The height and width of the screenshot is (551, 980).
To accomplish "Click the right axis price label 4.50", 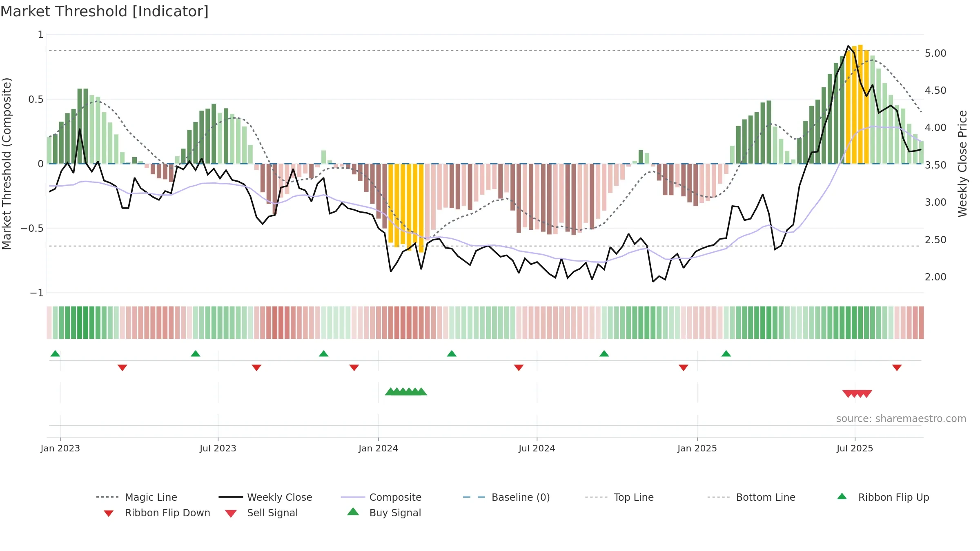I will (935, 91).
